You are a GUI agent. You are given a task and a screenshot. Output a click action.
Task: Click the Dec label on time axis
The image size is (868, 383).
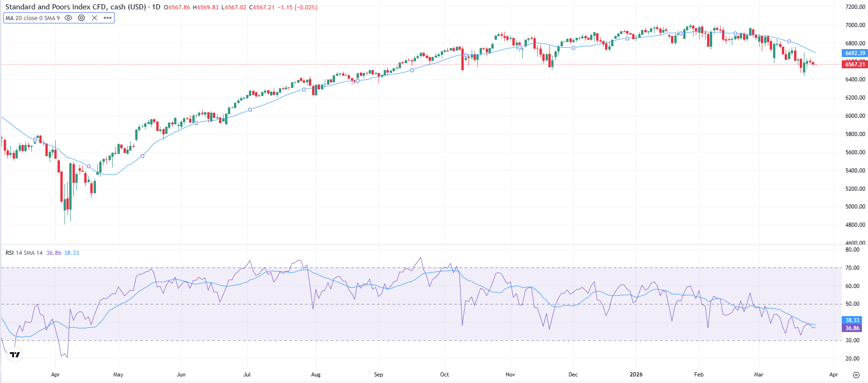573,375
